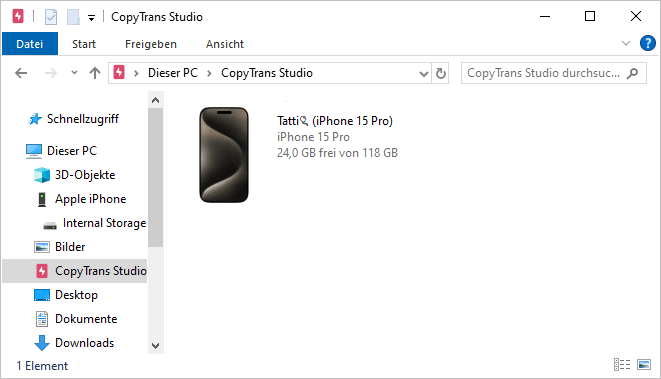Select Dieser PC in the navigation pane
Screen dimensions: 661x379
72,151
